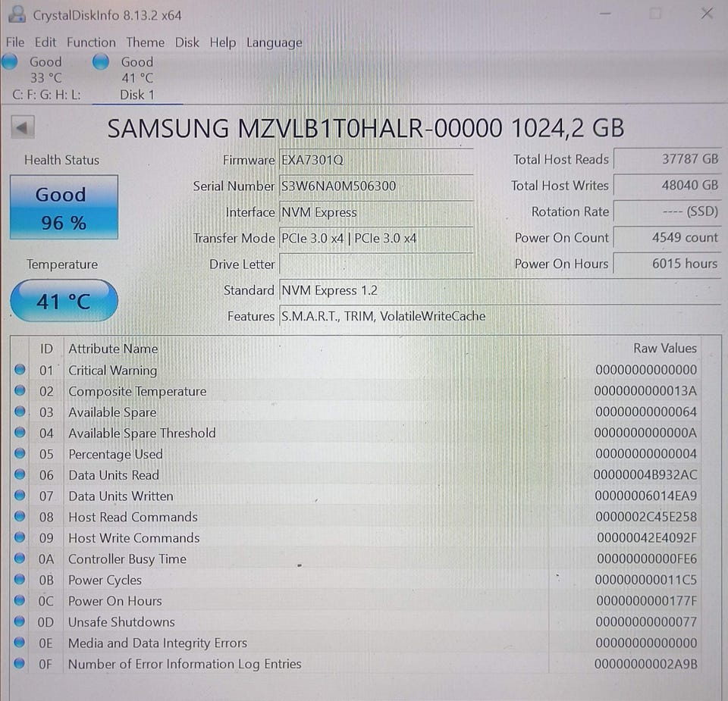
Task: Click the Total Host Writes value 48040 GB
Action: pyautogui.click(x=667, y=185)
